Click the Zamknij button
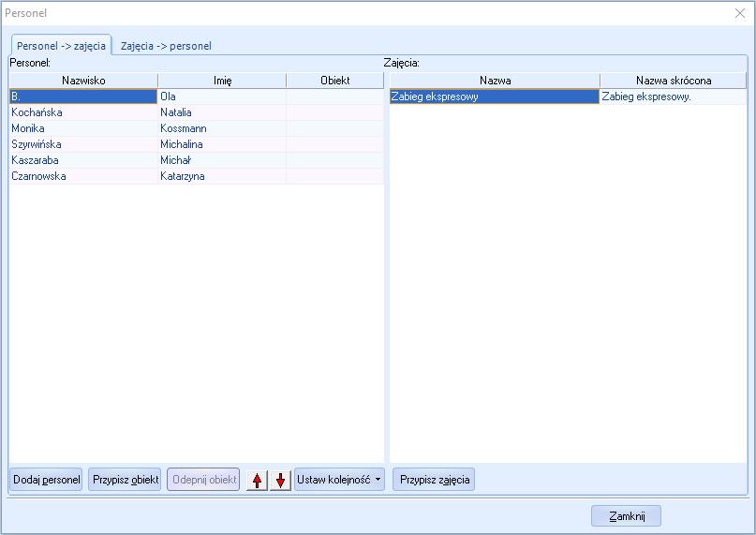Viewport: 756px width, 535px height. coord(627,516)
